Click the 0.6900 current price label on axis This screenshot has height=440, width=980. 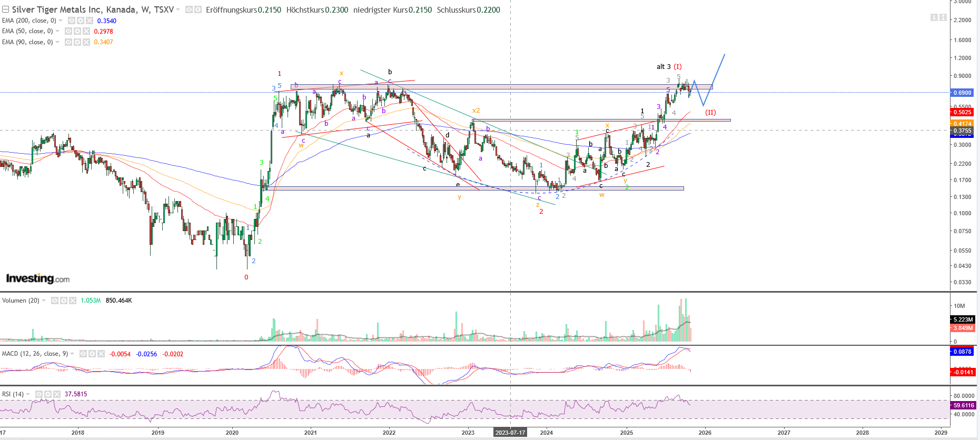[962, 93]
